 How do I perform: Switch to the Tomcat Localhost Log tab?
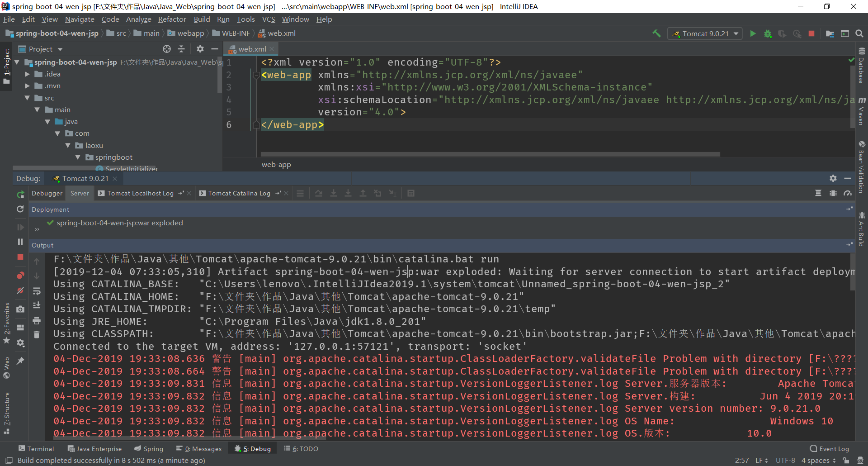point(140,193)
